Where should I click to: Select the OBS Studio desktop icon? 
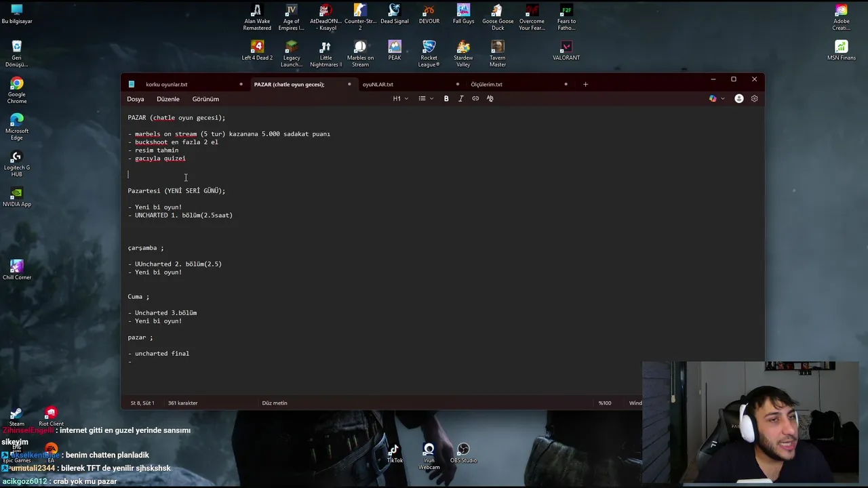click(464, 453)
